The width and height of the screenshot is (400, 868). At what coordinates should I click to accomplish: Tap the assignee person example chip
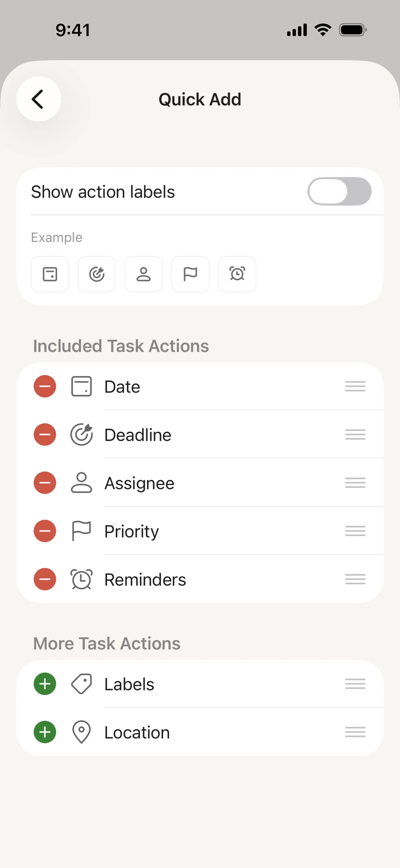point(143,274)
